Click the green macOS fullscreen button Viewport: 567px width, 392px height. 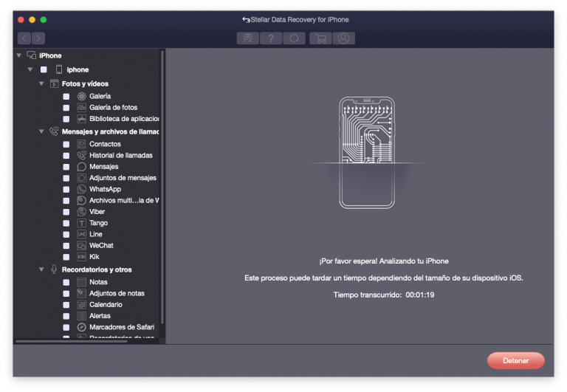point(44,19)
